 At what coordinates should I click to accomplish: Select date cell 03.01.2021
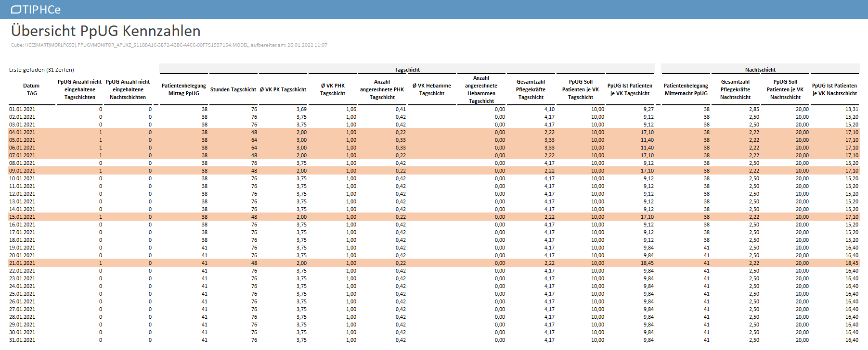pos(22,125)
